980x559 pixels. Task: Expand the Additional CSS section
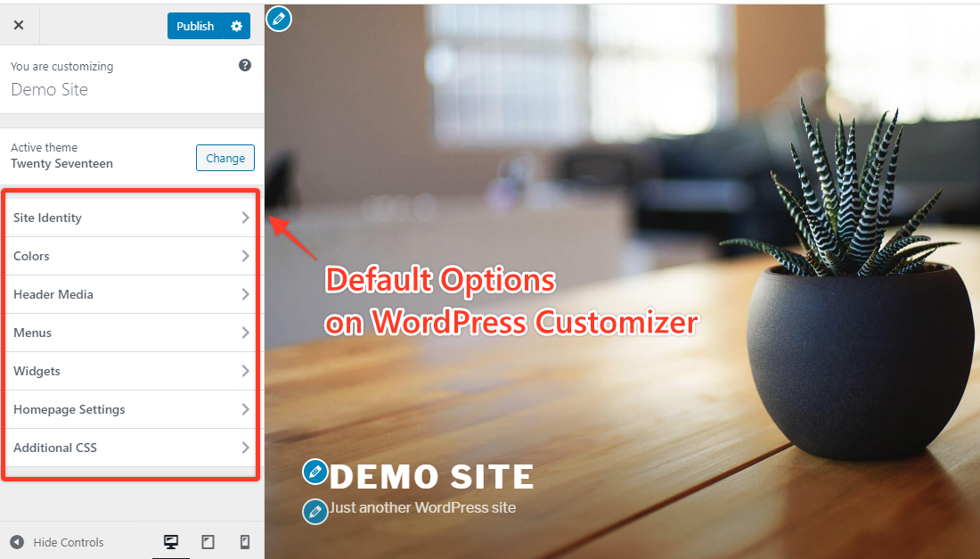tap(130, 448)
